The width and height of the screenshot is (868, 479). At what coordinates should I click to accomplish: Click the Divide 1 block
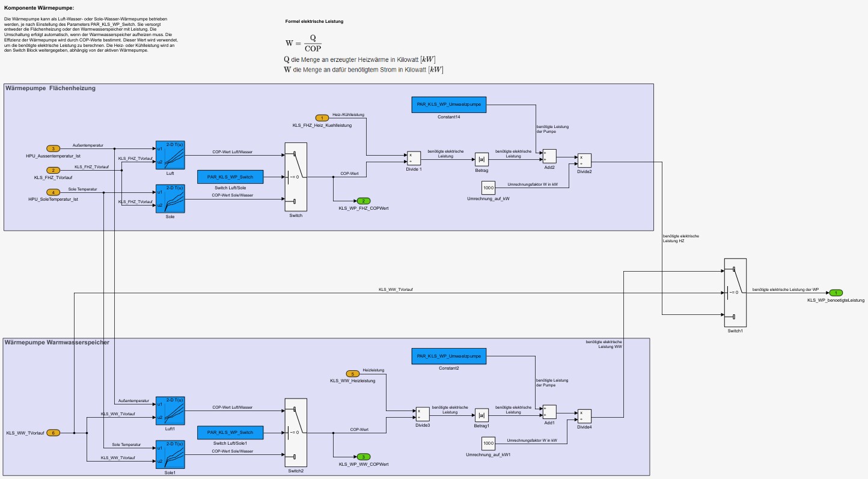click(x=413, y=157)
